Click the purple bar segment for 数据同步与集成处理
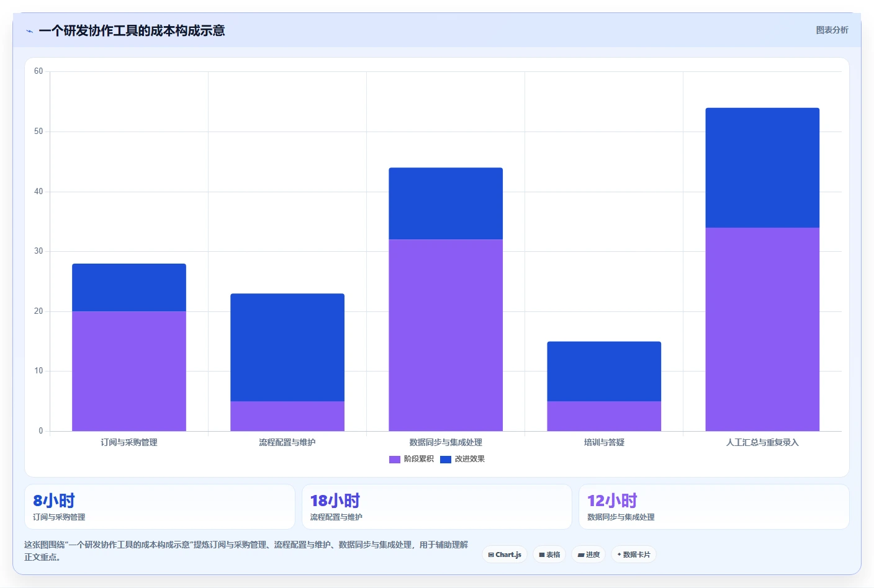This screenshot has width=874, height=588. click(x=446, y=335)
